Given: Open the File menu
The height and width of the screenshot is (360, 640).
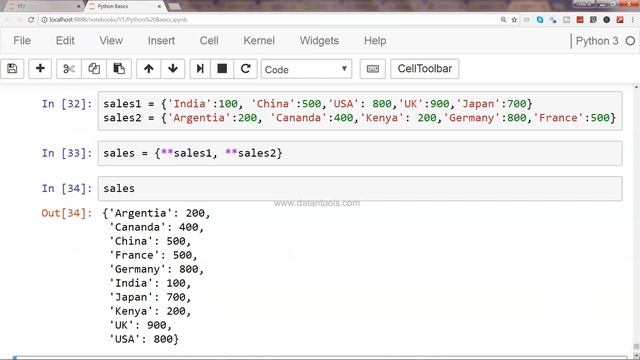Looking at the screenshot, I should click(x=22, y=40).
